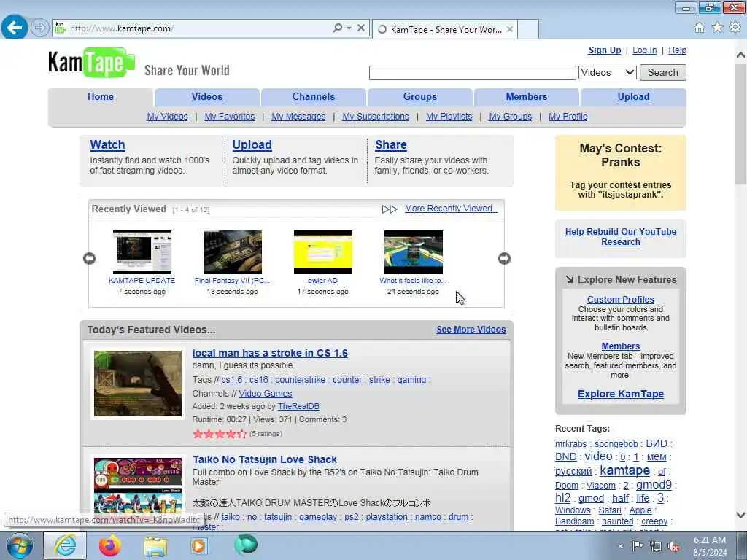Open File Explorer from the taskbar
The height and width of the screenshot is (560, 747).
(x=155, y=545)
